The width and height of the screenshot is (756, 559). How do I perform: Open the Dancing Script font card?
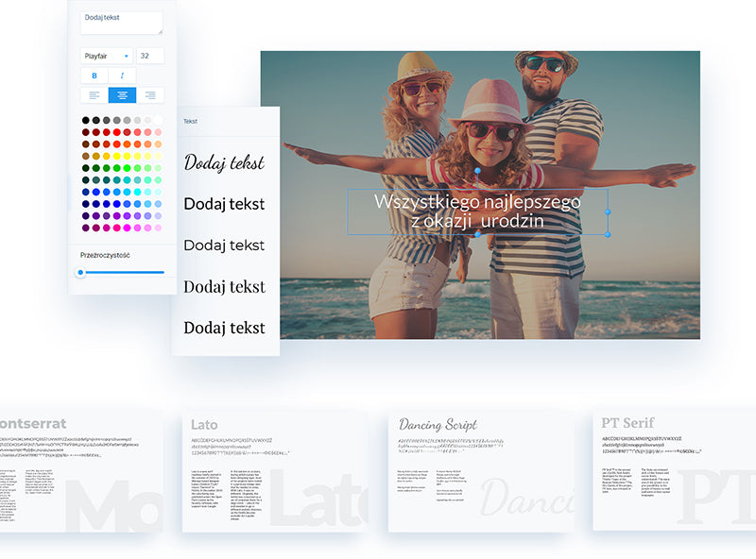click(x=481, y=470)
